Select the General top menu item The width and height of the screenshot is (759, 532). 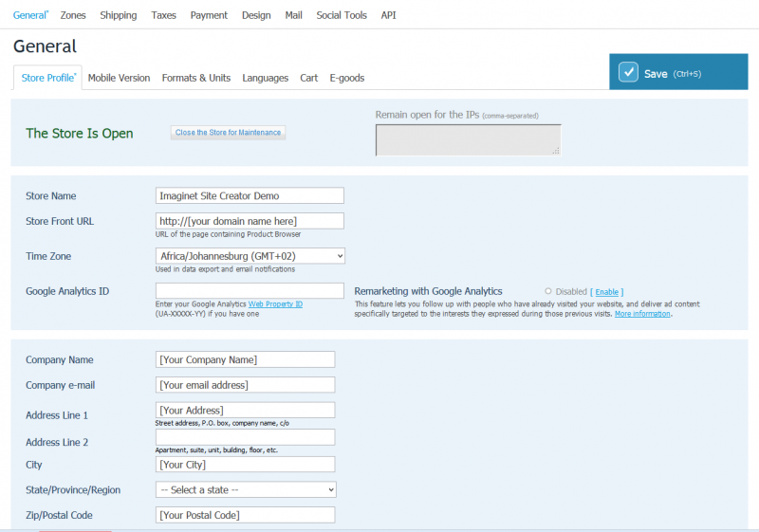click(x=30, y=15)
